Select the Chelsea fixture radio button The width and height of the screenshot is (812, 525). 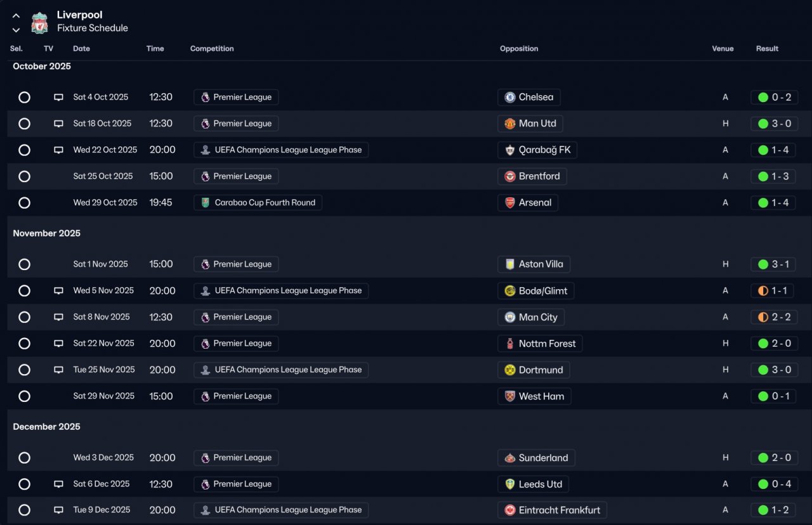point(24,97)
